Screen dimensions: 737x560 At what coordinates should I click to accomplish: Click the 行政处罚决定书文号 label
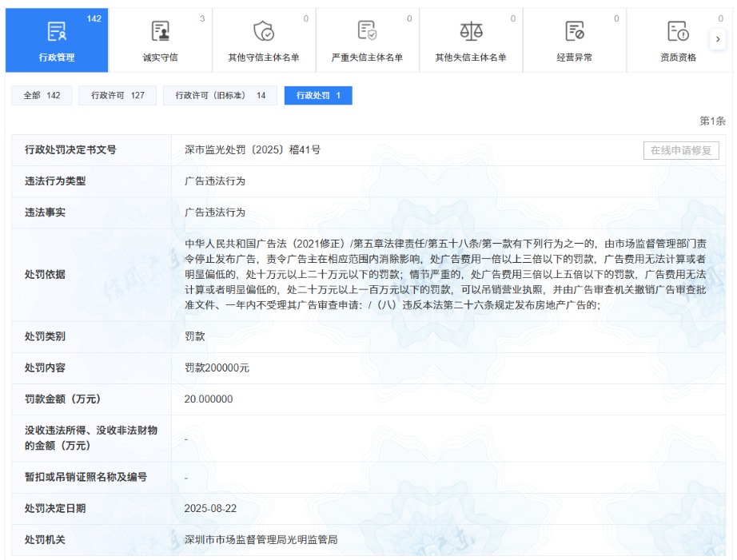pos(70,150)
